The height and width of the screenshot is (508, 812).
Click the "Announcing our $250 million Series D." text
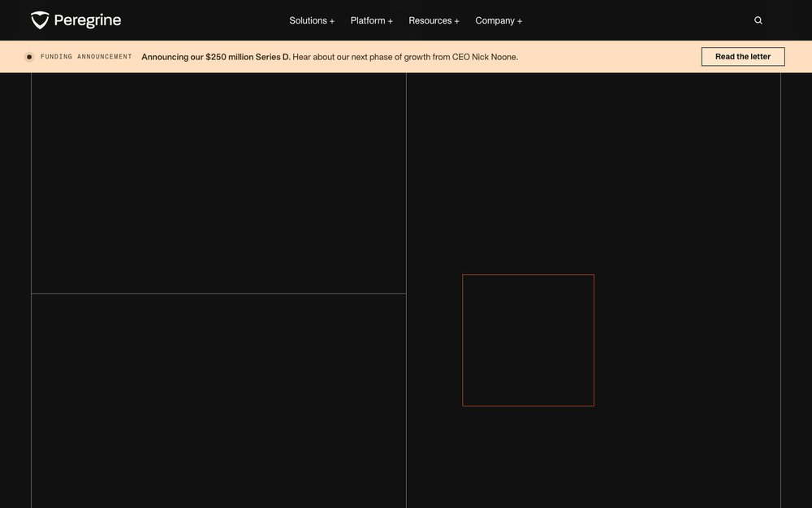[216, 57]
